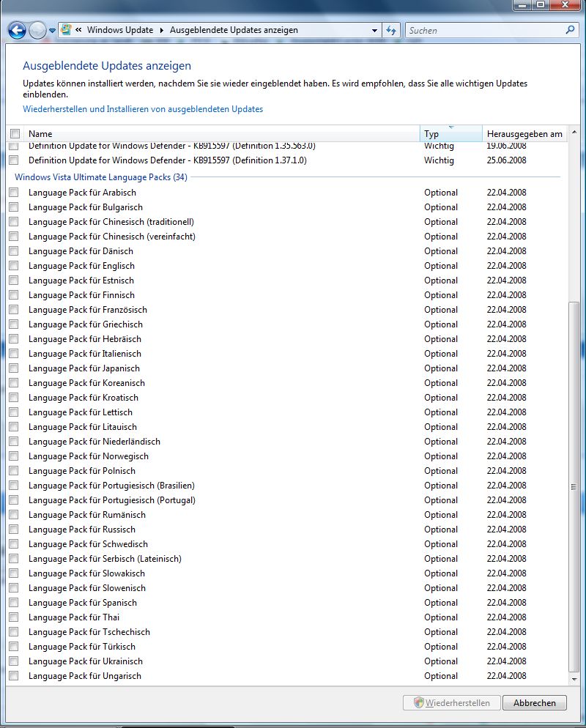
Task: Collapse Windows Vista Ultimate Language Packs group
Action: [x=101, y=177]
